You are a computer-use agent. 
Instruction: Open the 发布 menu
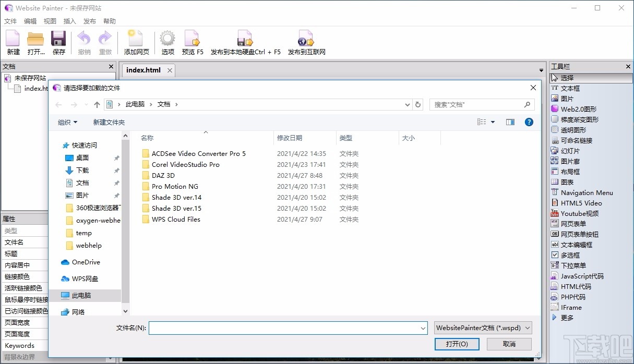click(90, 21)
